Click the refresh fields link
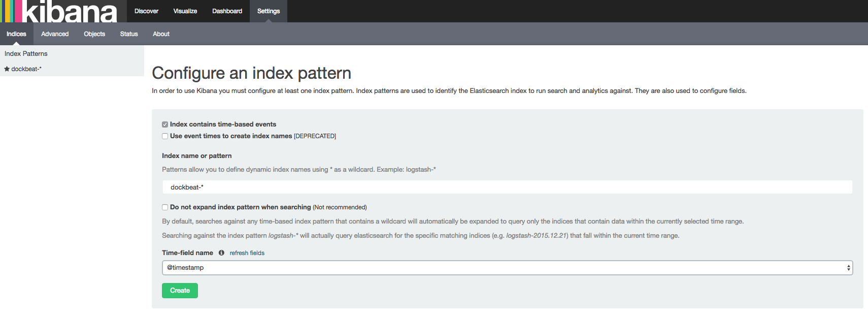The height and width of the screenshot is (314, 868). coord(247,253)
